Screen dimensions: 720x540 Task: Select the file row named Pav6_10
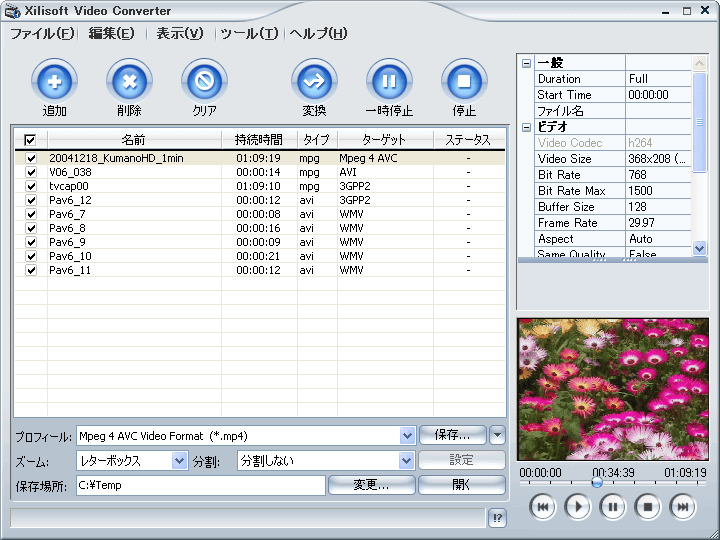[260, 256]
